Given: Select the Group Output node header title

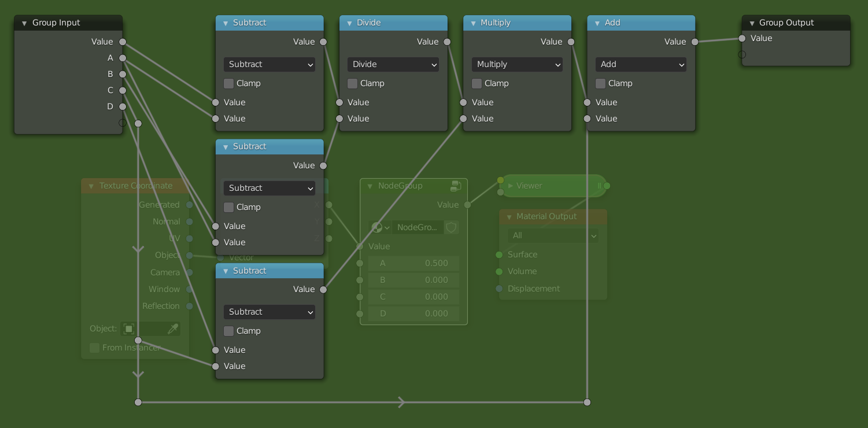Looking at the screenshot, I should 786,23.
